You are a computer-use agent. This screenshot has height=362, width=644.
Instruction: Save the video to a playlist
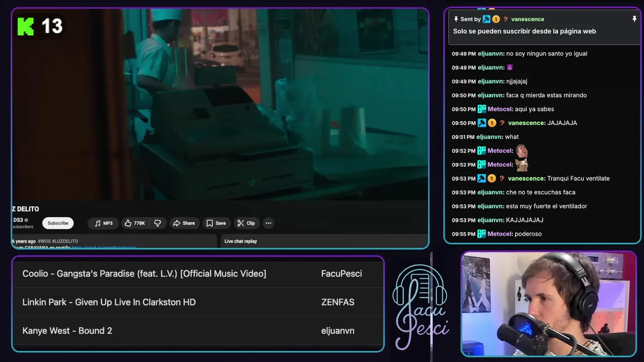pyautogui.click(x=216, y=223)
